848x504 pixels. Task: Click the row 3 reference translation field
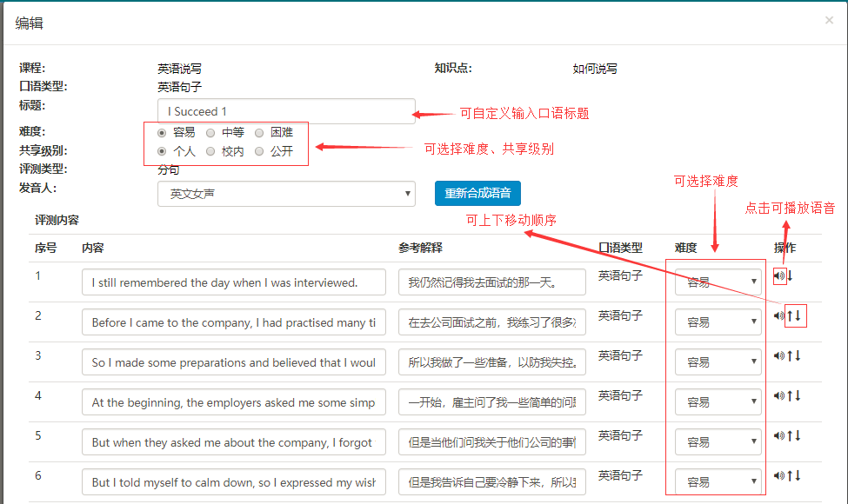coord(491,362)
